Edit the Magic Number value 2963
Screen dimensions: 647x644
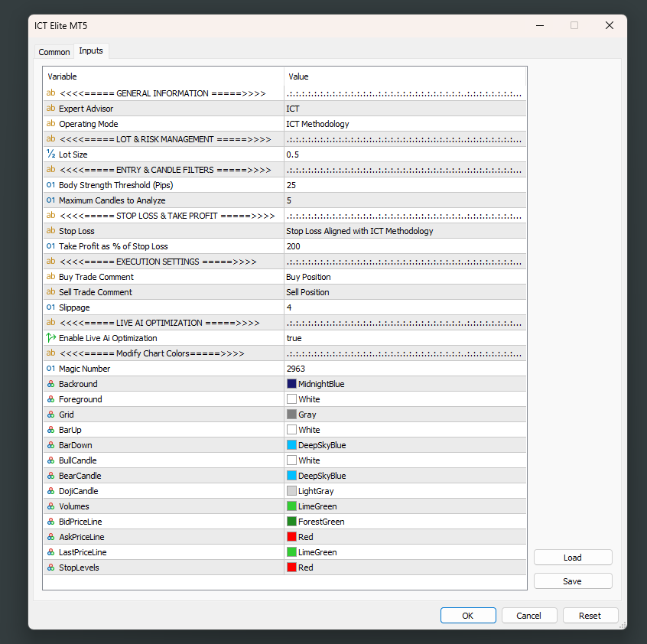pyautogui.click(x=405, y=369)
